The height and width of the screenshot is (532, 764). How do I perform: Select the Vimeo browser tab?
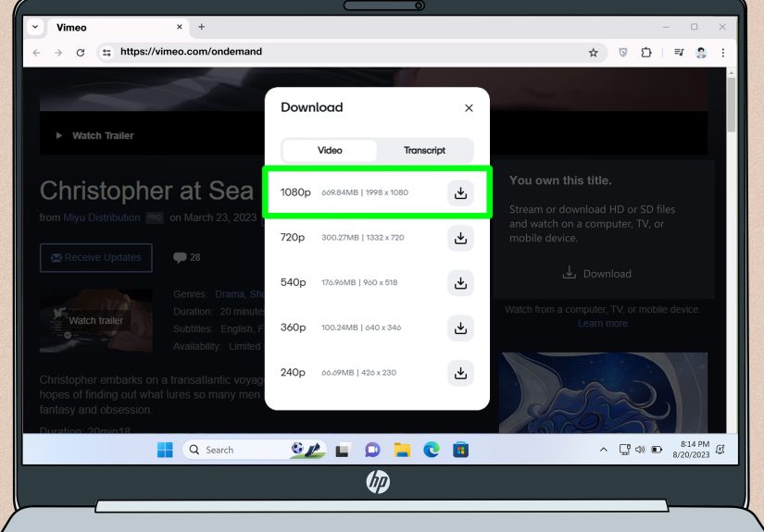tap(117, 27)
